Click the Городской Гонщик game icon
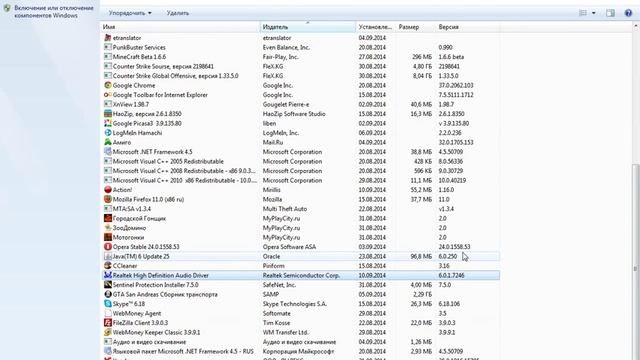Screen dimensions: 640x360 click(108, 218)
